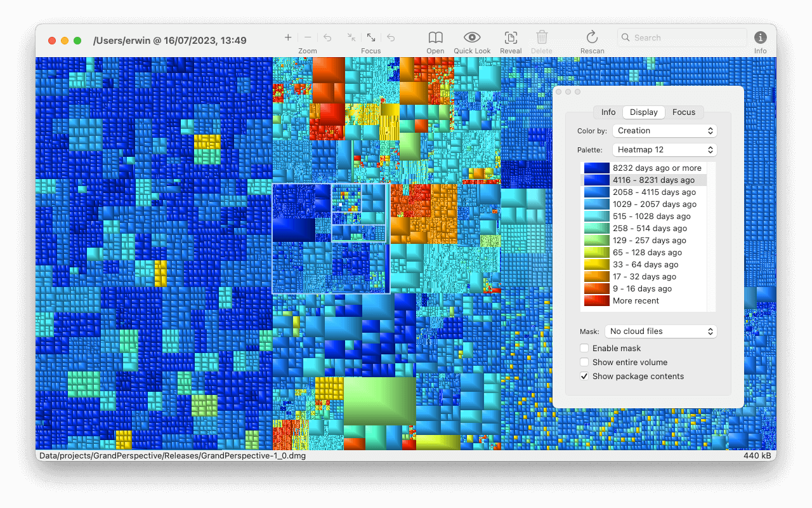The image size is (812, 508).
Task: Select the More recent red color swatch
Action: tap(596, 301)
